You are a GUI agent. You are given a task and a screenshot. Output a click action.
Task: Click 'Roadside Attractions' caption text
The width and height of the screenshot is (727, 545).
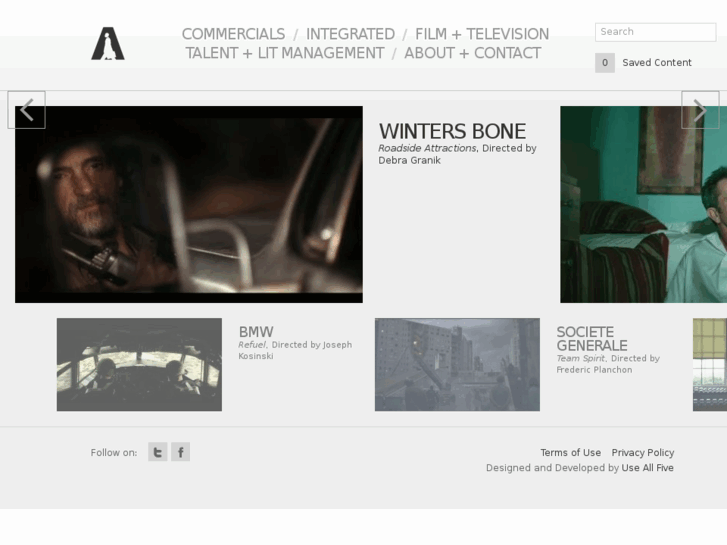click(427, 148)
